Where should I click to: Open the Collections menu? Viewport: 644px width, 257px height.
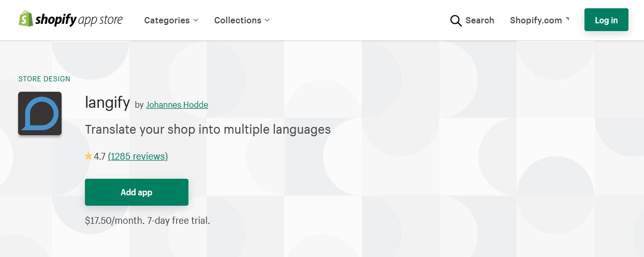pyautogui.click(x=242, y=20)
